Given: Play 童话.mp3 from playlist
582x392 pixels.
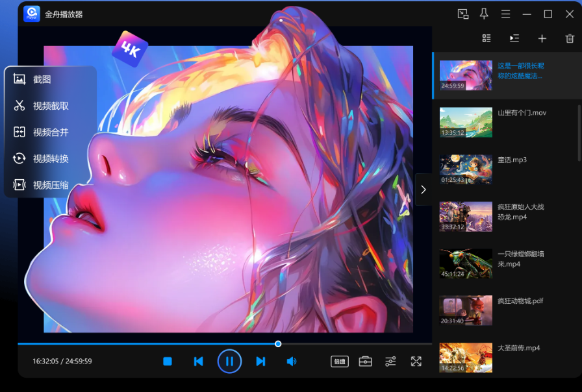Looking at the screenshot, I should point(512,160).
